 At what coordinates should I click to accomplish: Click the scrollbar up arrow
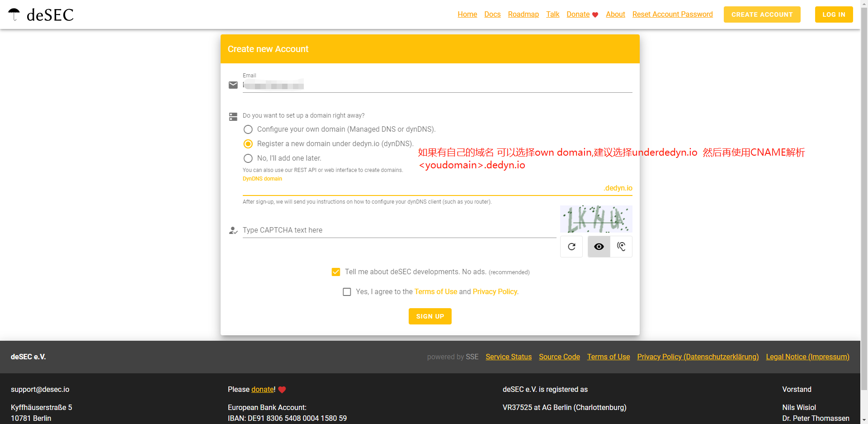click(864, 4)
